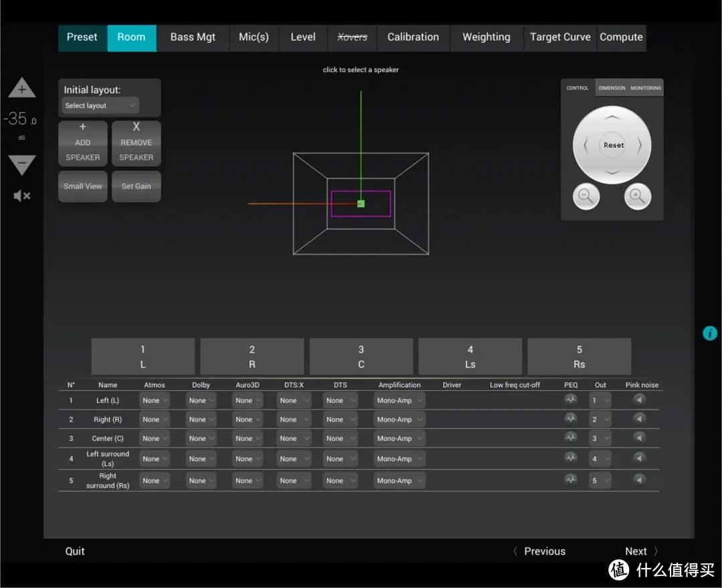Open Amplification dropdown for Right surround
This screenshot has width=722, height=588.
click(x=399, y=480)
